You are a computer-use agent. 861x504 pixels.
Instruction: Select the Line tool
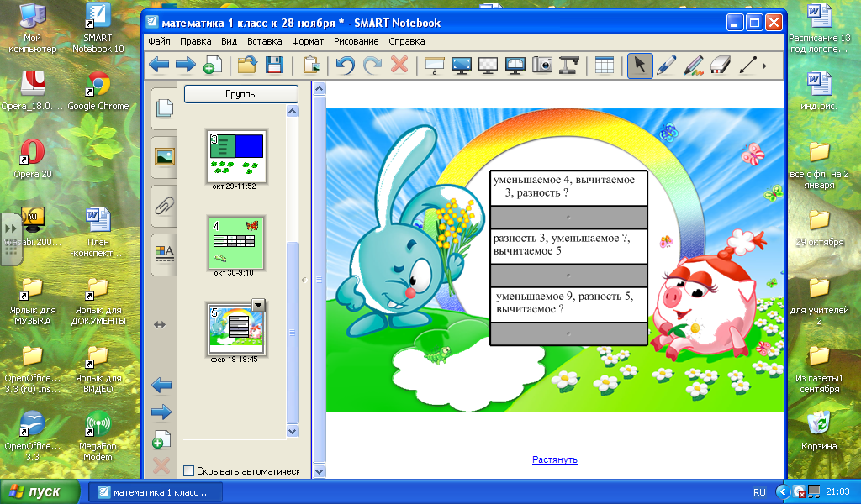[x=747, y=66]
